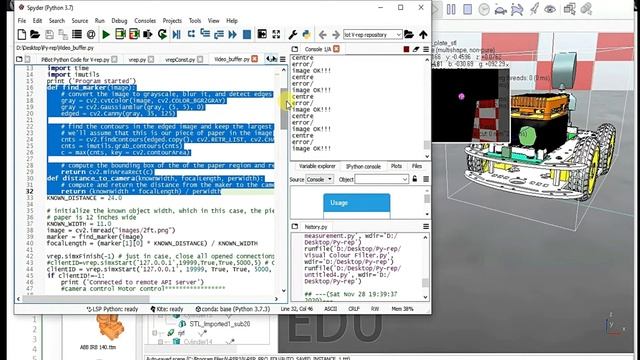Click the editor vertical scrollbar
This screenshot has width=640, height=360.
tap(284, 108)
